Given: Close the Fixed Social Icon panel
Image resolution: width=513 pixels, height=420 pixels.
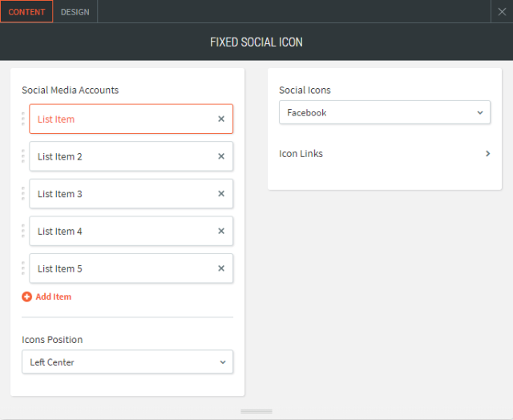Looking at the screenshot, I should coord(501,11).
